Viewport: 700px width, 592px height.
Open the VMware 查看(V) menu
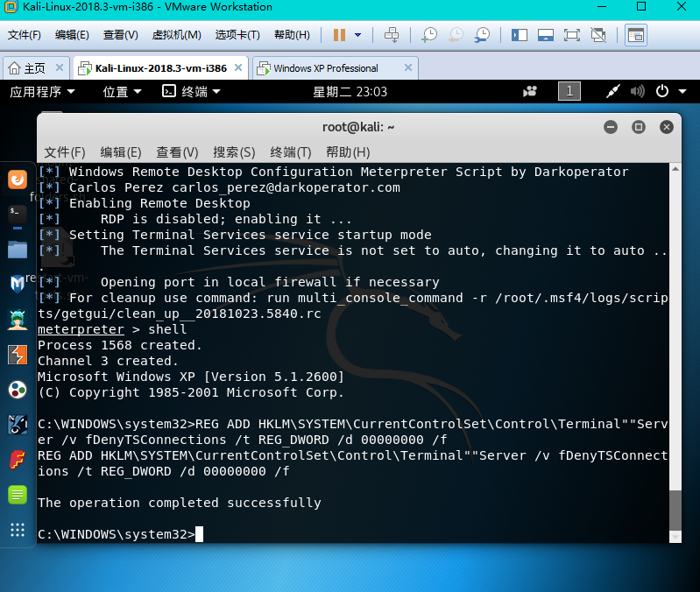[121, 35]
